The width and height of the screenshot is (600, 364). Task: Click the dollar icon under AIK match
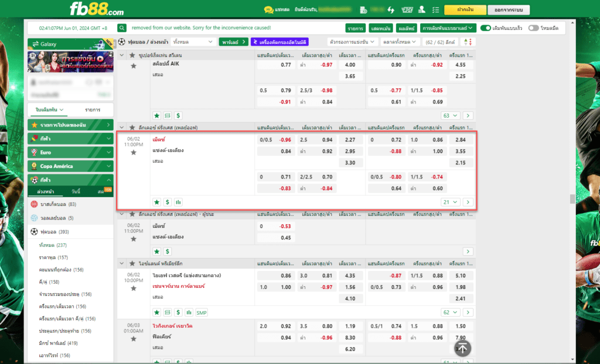click(x=178, y=115)
